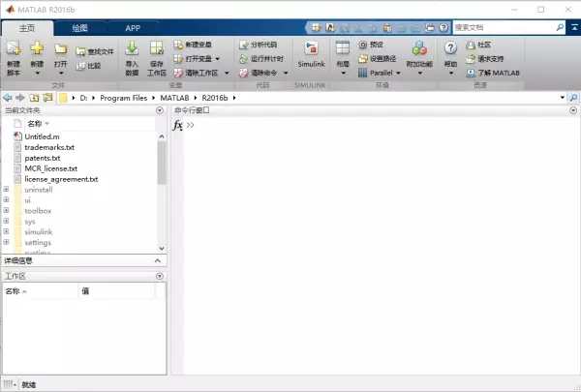Open the Open Variable (打开变量) dropdown arrow
581x392 pixels.
click(x=218, y=59)
